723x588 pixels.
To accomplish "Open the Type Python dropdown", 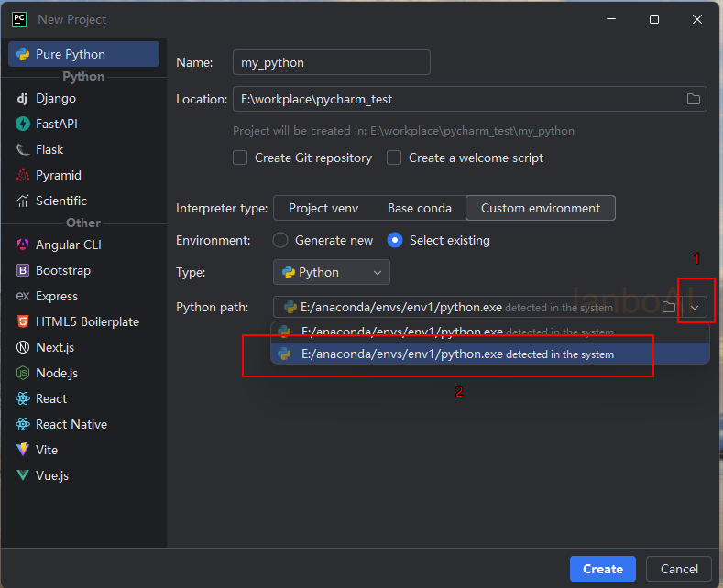I will 331,272.
